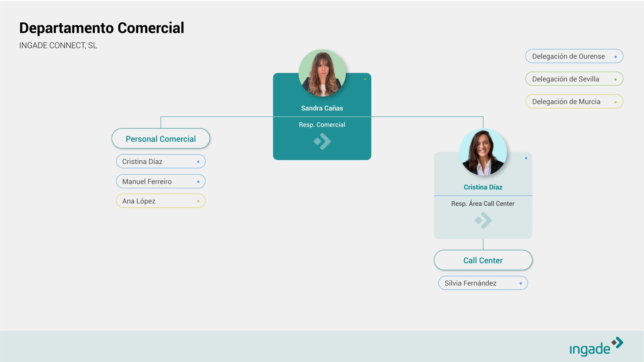Screen dimensions: 644x362
Task: Click the Ingade logo in footer
Action: [596, 347]
